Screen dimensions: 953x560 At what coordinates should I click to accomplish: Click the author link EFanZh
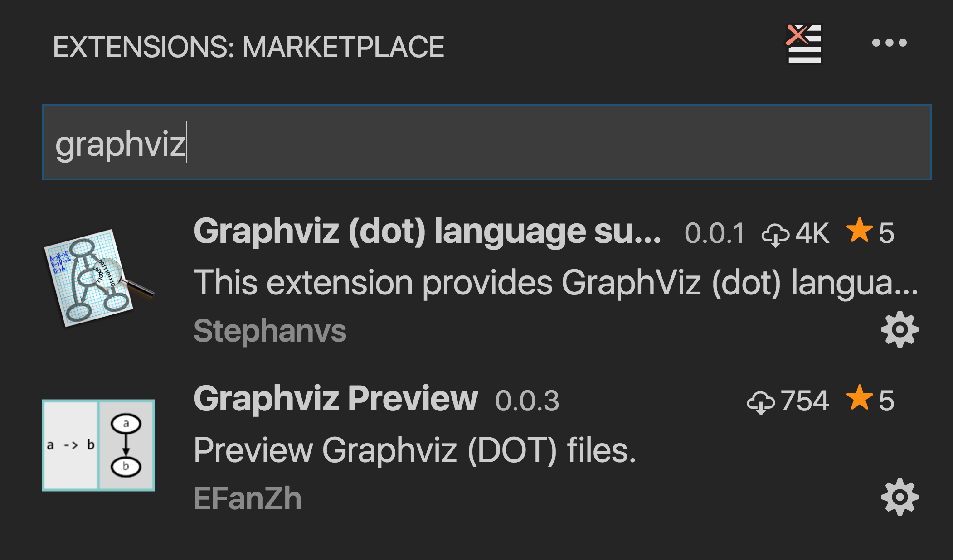[248, 498]
